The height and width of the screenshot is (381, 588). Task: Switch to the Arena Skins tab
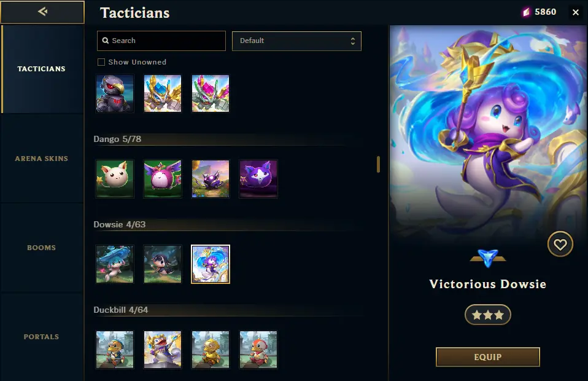tap(42, 159)
